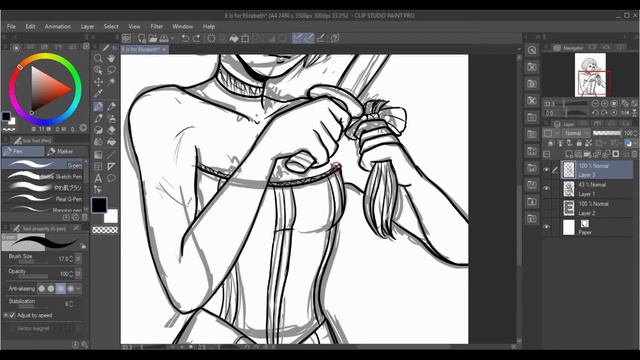Hide Layer 3 via its eye icon

tap(547, 169)
